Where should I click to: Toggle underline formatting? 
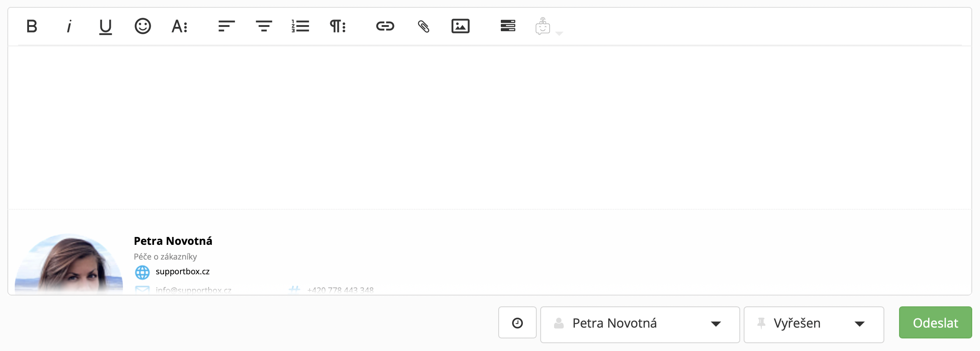(x=105, y=26)
